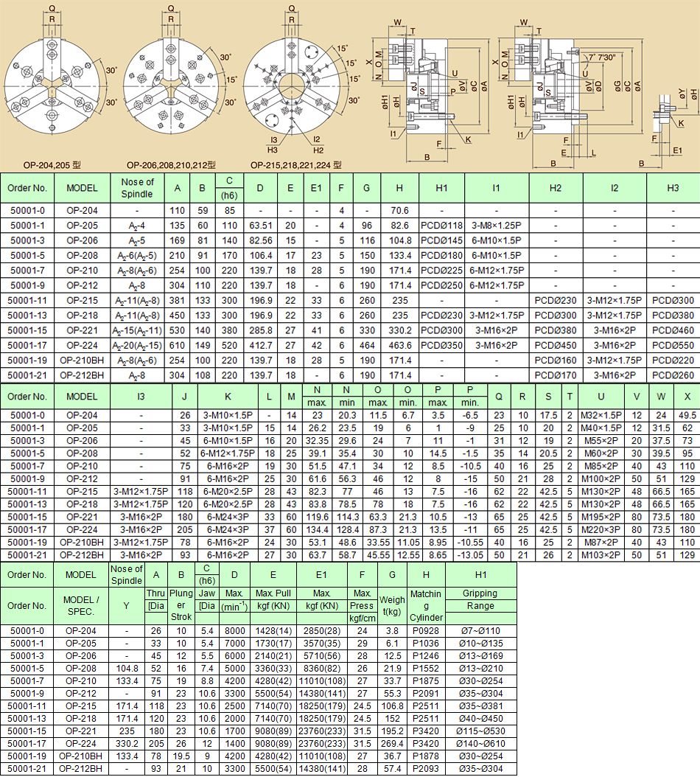
Task: Select the cell reading 63.51
Action: point(261,226)
